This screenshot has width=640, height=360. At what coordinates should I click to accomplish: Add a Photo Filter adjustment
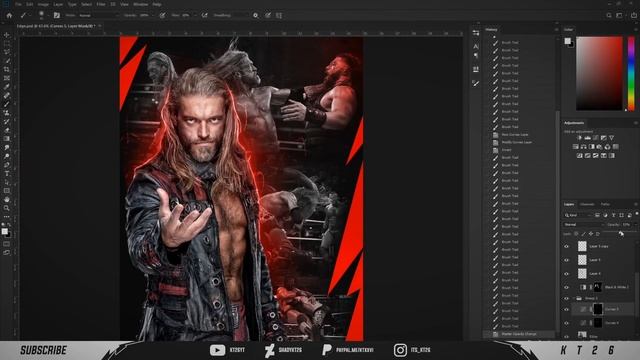[x=600, y=147]
